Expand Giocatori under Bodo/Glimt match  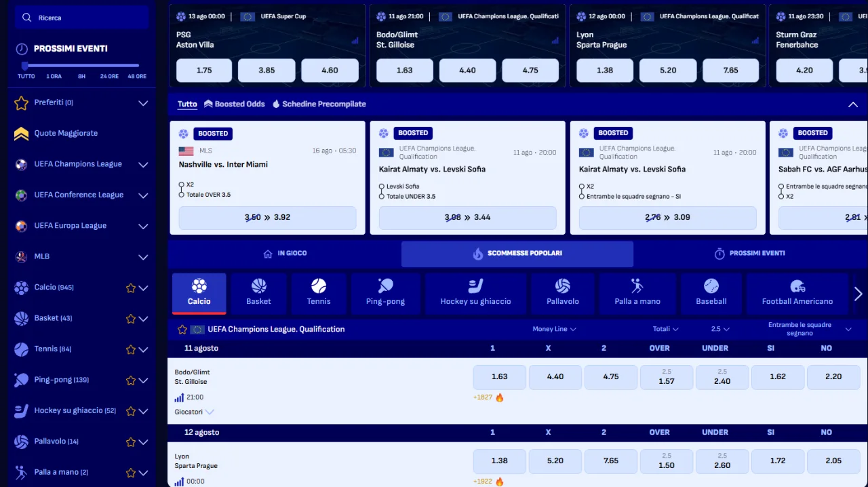coord(195,412)
